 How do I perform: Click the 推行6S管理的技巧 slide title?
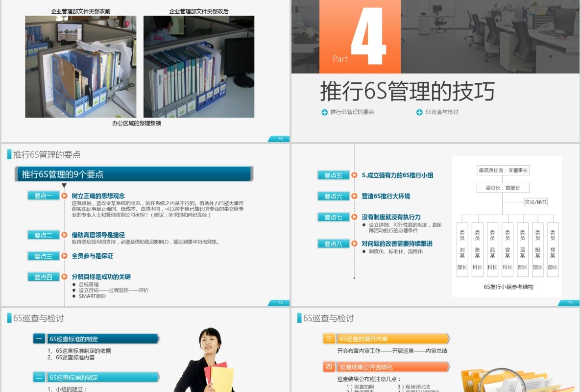click(x=407, y=91)
